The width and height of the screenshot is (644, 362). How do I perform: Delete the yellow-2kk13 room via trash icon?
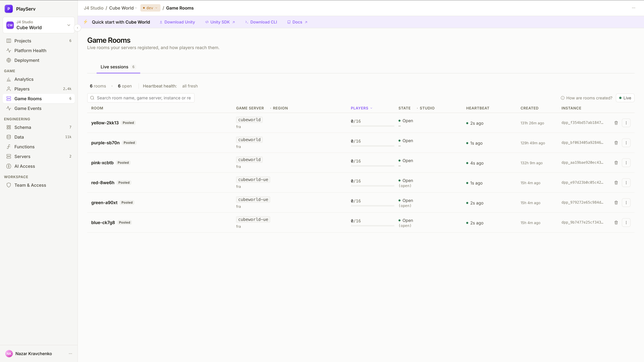coord(616,123)
